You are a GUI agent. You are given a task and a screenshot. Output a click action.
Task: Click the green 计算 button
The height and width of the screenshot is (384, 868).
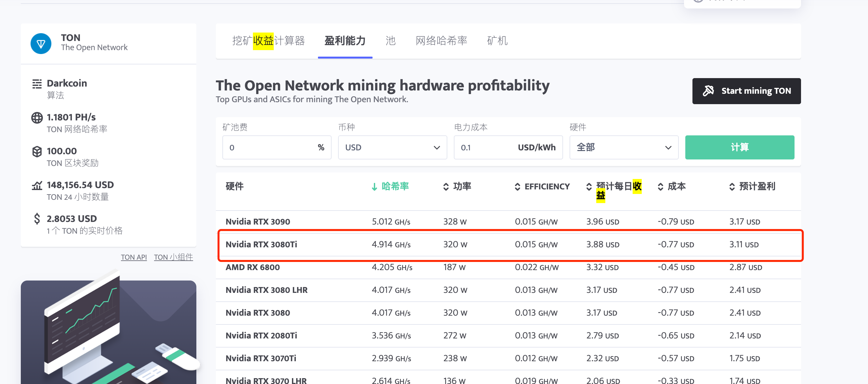click(x=740, y=147)
